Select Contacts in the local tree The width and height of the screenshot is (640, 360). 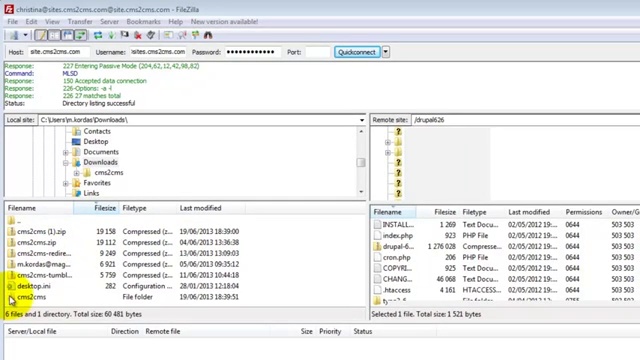97,131
